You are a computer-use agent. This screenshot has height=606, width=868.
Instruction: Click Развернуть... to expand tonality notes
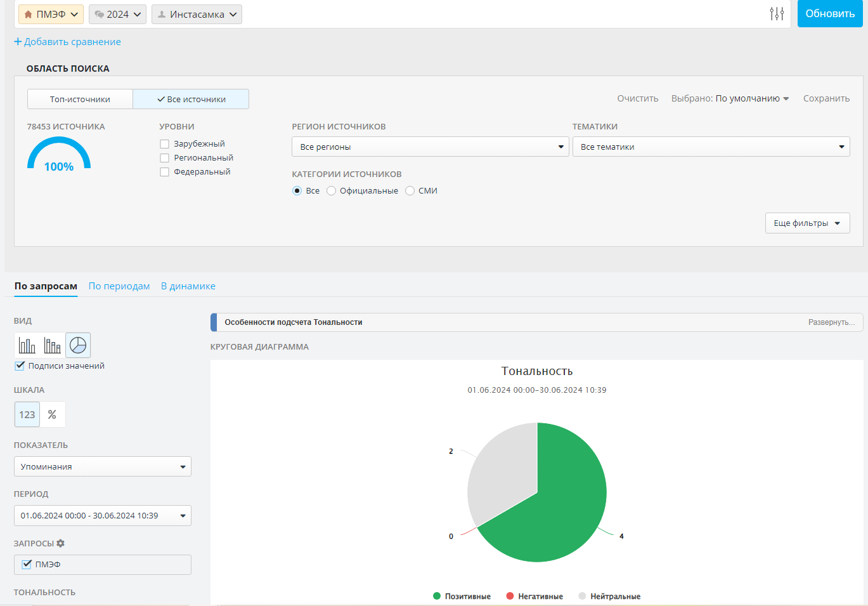831,322
